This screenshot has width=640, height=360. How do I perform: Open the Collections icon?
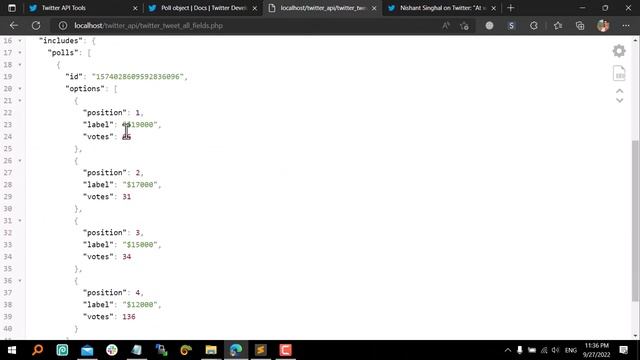(x=580, y=25)
